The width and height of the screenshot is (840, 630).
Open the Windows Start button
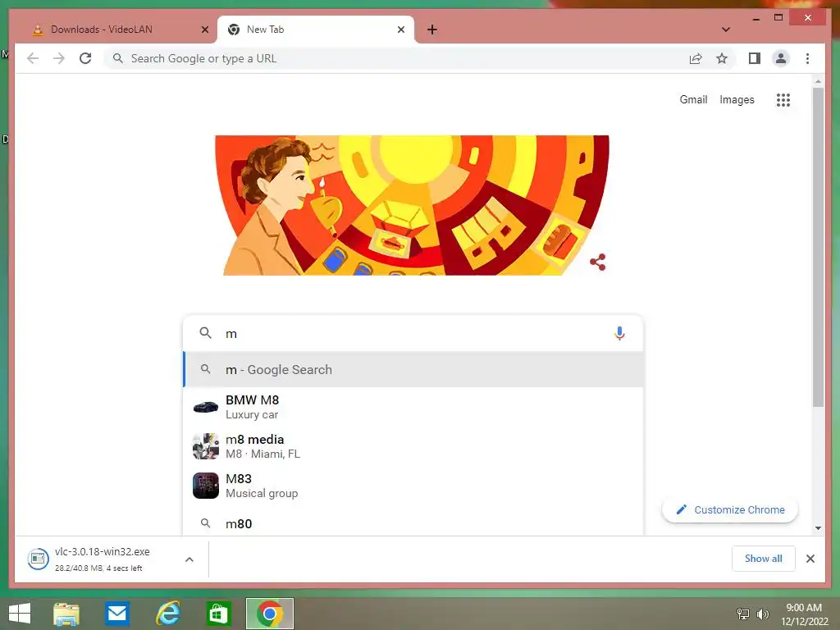tap(20, 614)
